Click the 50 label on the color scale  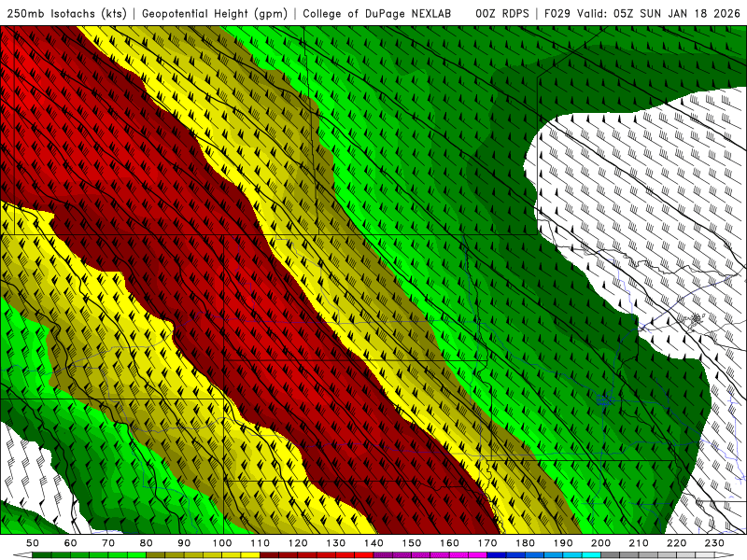tap(32, 543)
